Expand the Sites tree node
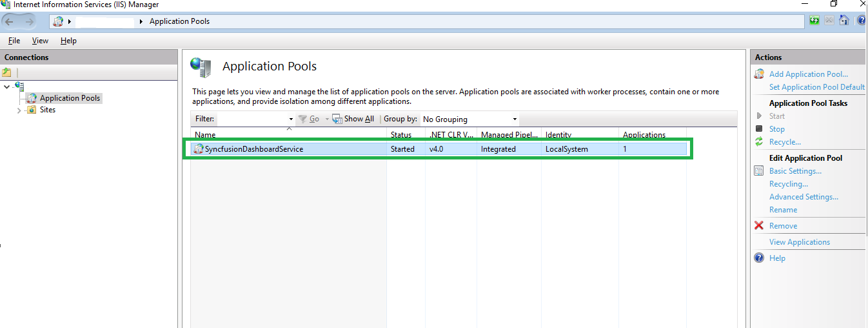868x328 pixels. tap(19, 110)
